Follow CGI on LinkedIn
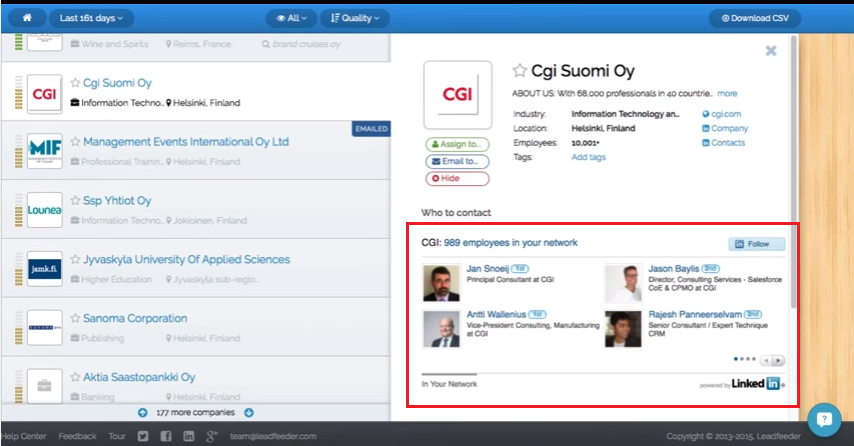 tap(757, 244)
